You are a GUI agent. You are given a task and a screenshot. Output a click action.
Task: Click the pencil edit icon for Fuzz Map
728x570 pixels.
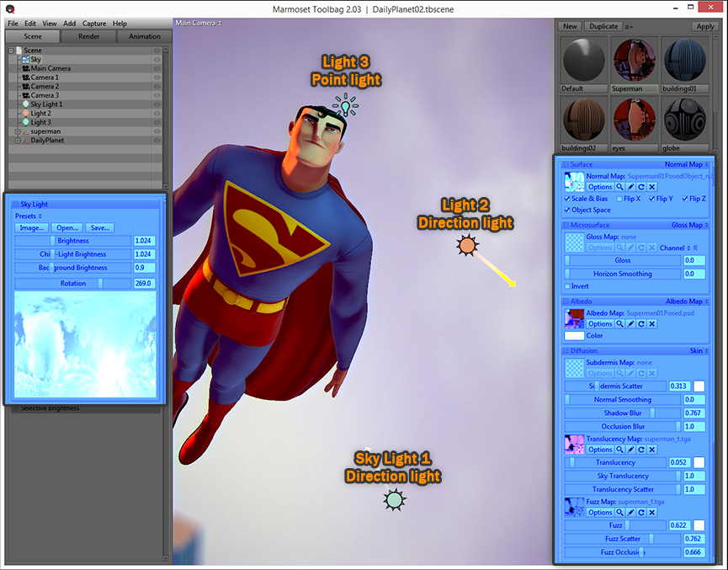click(x=630, y=513)
